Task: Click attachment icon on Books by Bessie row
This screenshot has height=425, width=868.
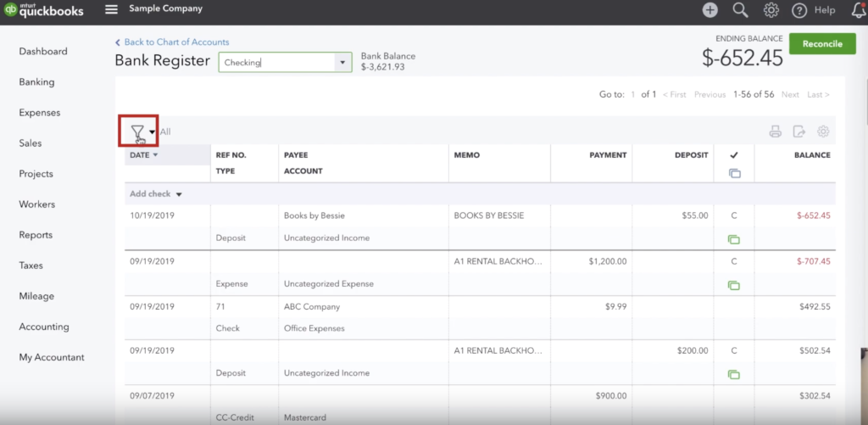Action: pyautogui.click(x=734, y=239)
